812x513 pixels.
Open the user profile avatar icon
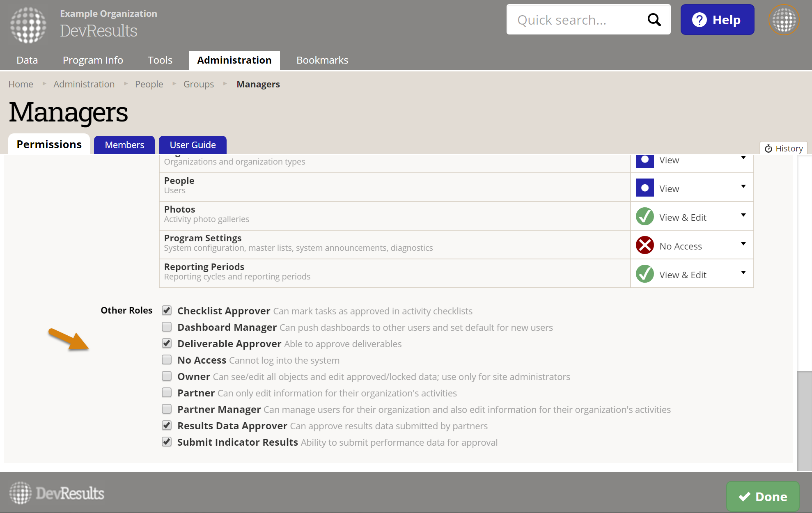[784, 20]
